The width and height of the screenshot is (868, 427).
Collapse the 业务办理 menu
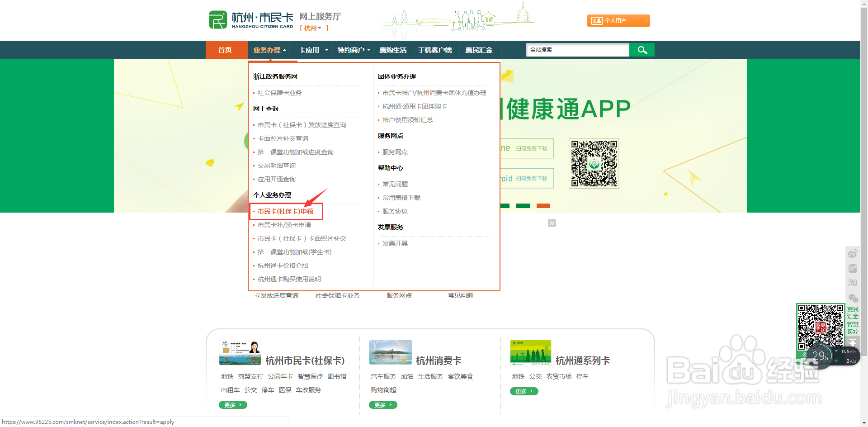click(270, 50)
